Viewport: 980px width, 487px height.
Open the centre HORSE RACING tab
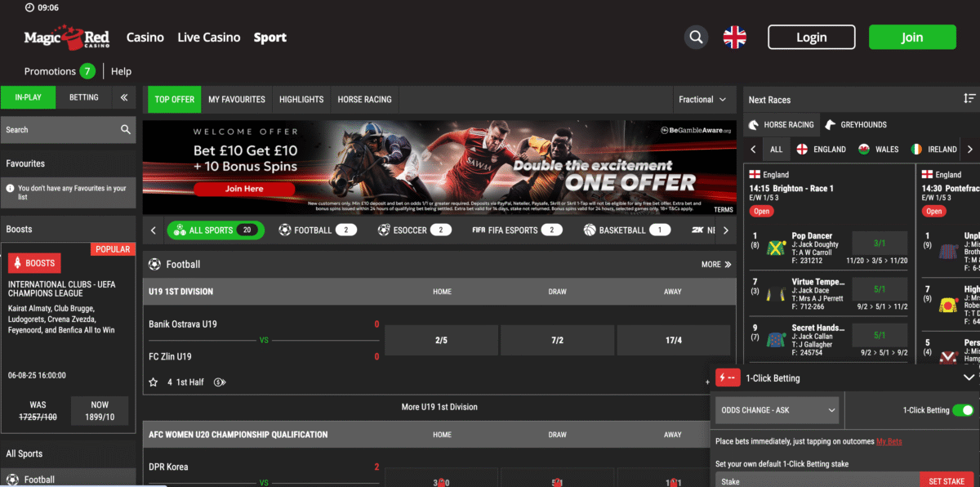pos(364,100)
